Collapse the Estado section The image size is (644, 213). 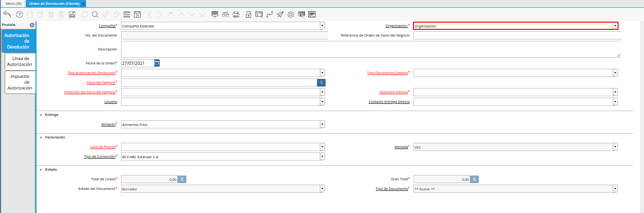pyautogui.click(x=40, y=170)
